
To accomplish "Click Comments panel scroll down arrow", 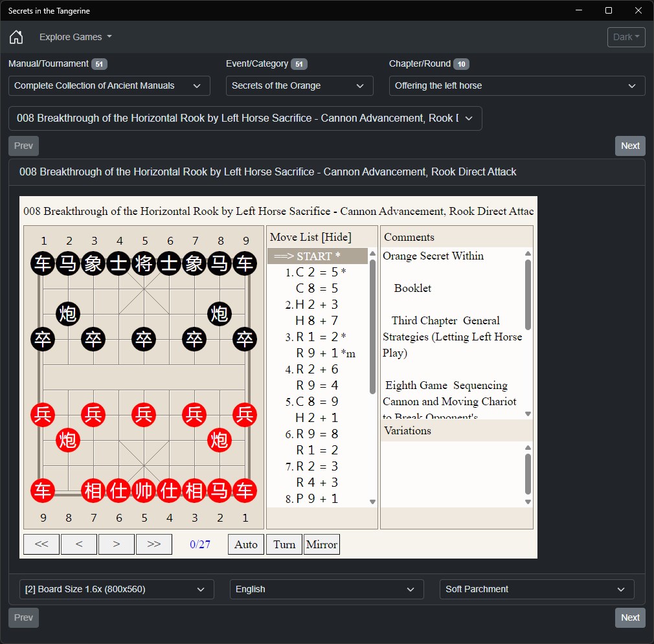I will point(528,414).
